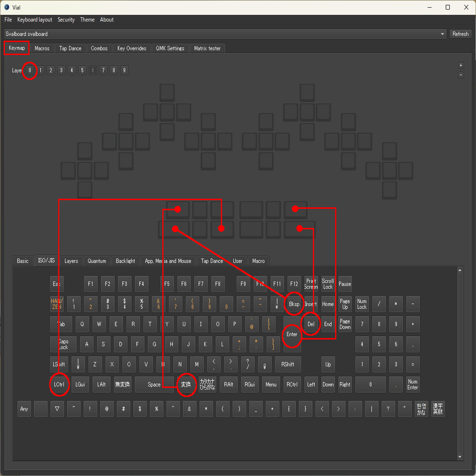Zoom in keymap with plus button
476x476 pixels.
[x=461, y=66]
